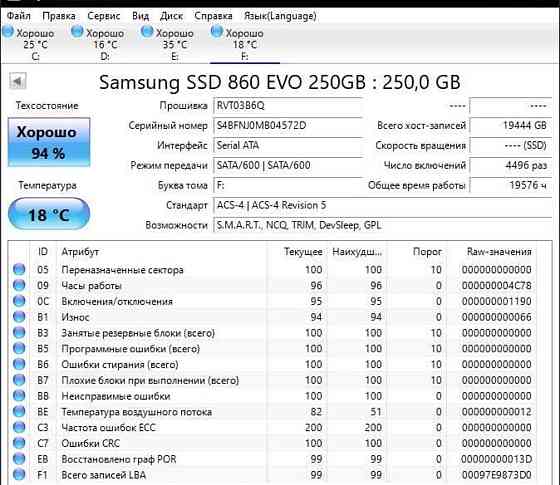
Task: Click the drive letter field F:
Action: pyautogui.click(x=288, y=185)
